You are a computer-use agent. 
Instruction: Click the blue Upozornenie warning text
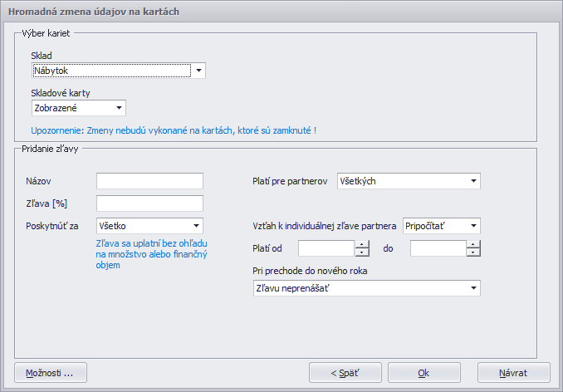point(174,130)
